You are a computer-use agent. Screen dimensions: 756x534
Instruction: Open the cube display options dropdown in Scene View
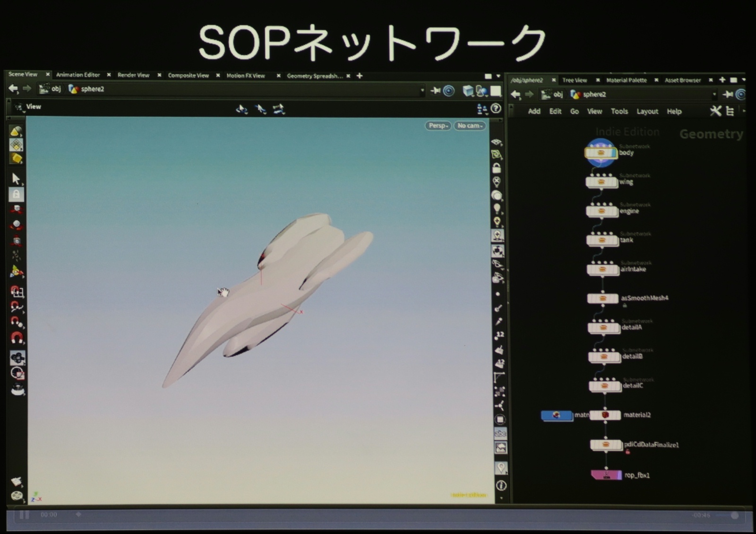pos(468,91)
